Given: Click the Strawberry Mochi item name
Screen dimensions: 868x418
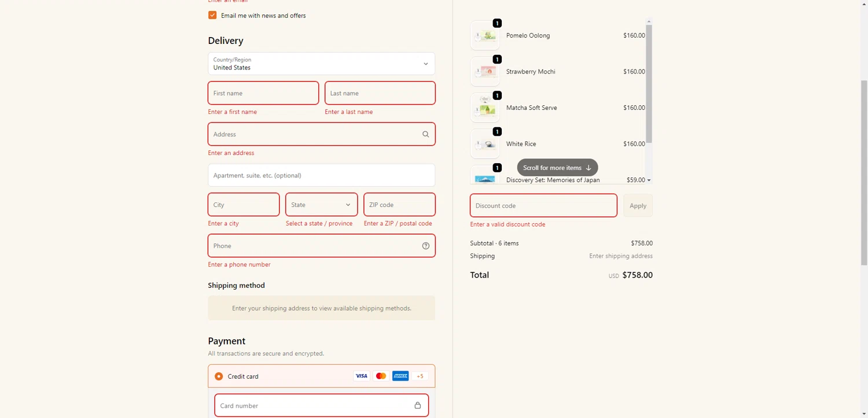Looking at the screenshot, I should [531, 72].
